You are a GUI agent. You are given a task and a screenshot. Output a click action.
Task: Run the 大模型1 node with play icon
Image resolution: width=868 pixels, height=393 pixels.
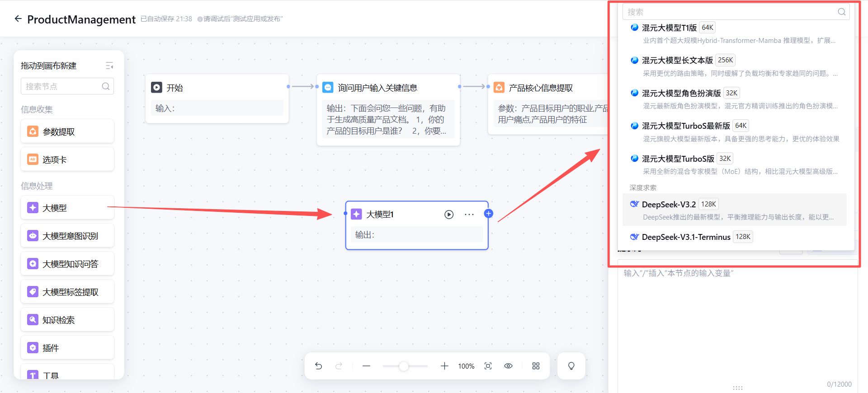click(448, 215)
